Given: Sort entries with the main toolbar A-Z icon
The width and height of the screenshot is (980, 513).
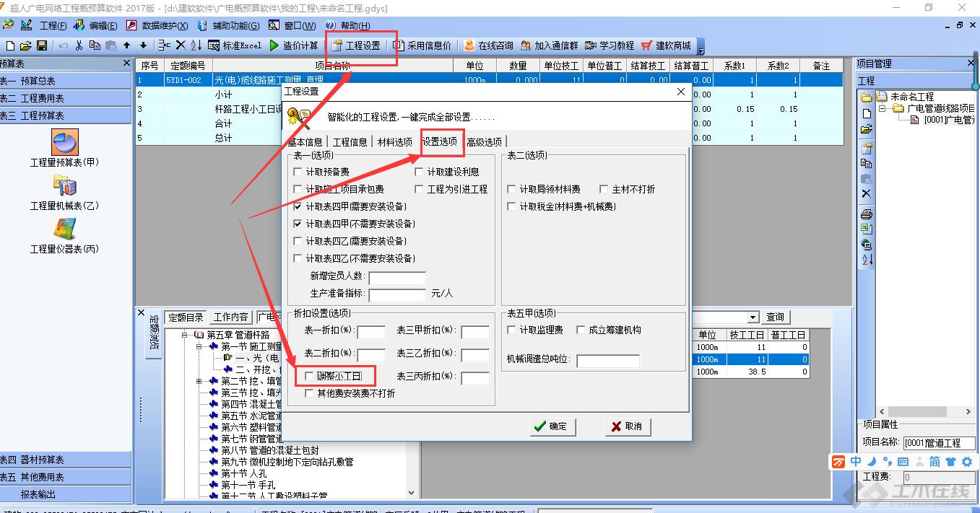Looking at the screenshot, I should click(x=196, y=45).
